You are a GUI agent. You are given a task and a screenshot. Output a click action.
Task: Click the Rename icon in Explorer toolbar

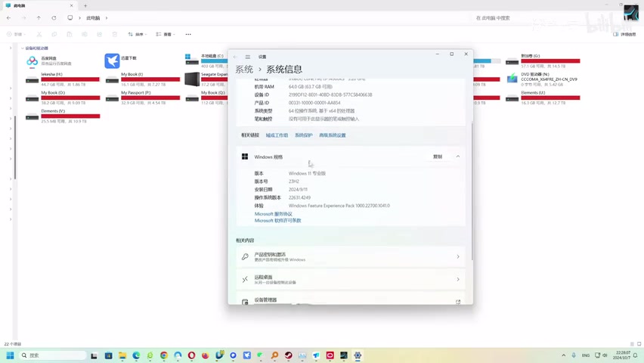(x=84, y=35)
